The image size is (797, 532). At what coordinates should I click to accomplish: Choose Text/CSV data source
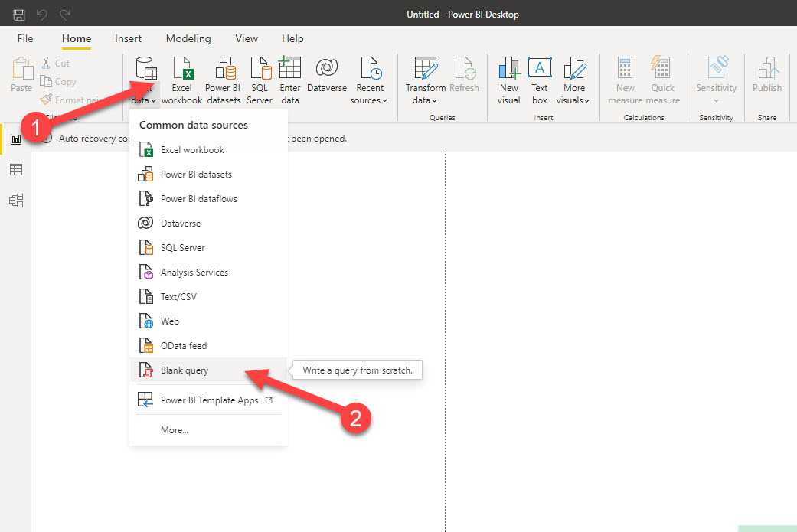coord(209,296)
